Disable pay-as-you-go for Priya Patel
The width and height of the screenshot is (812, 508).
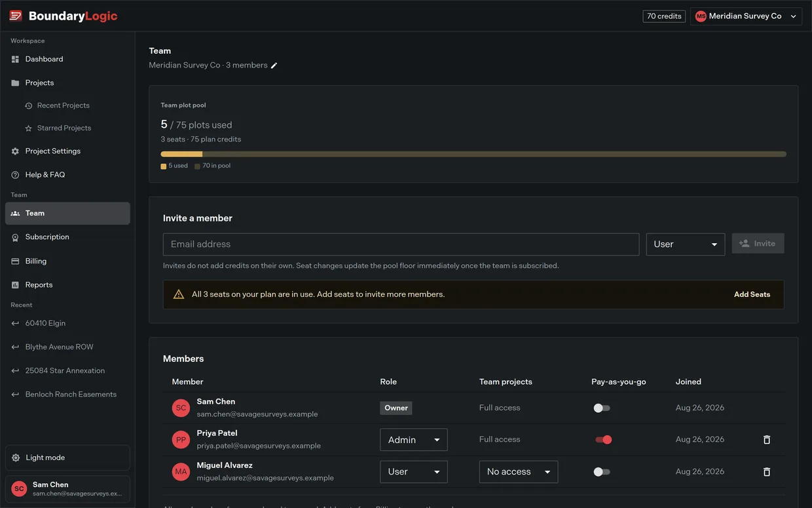[x=604, y=440]
